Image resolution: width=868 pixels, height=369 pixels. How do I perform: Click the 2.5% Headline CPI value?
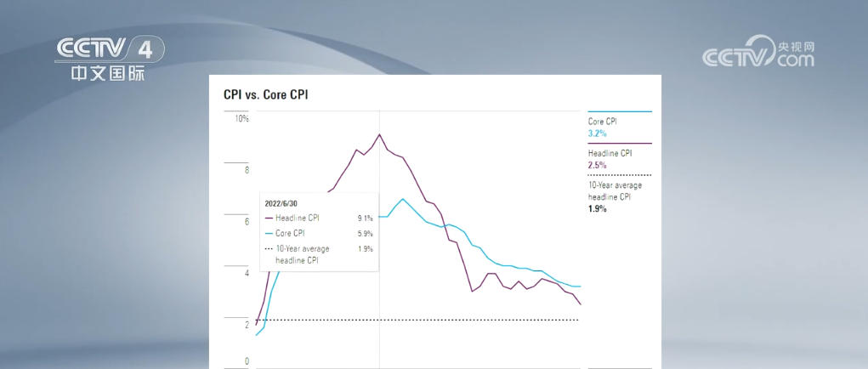click(x=598, y=165)
